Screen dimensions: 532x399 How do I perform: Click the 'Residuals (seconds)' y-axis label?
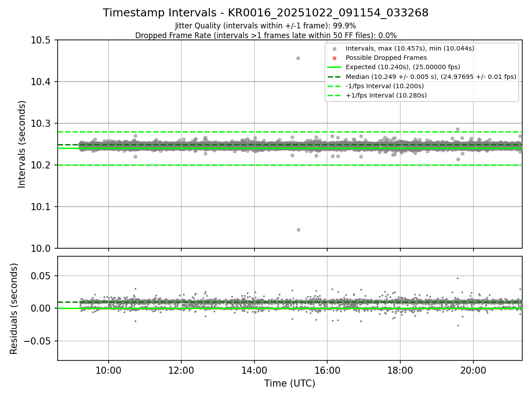(14, 309)
